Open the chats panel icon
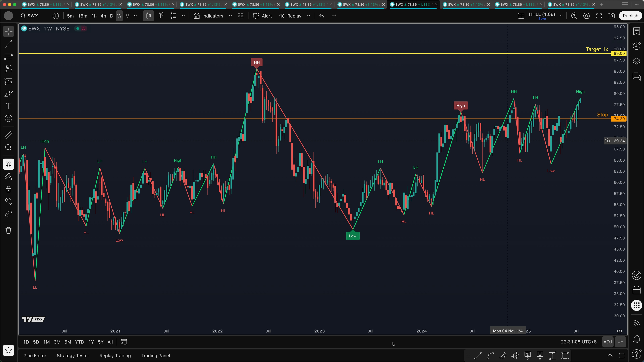Screen dimensions: 644x362 click(x=636, y=76)
